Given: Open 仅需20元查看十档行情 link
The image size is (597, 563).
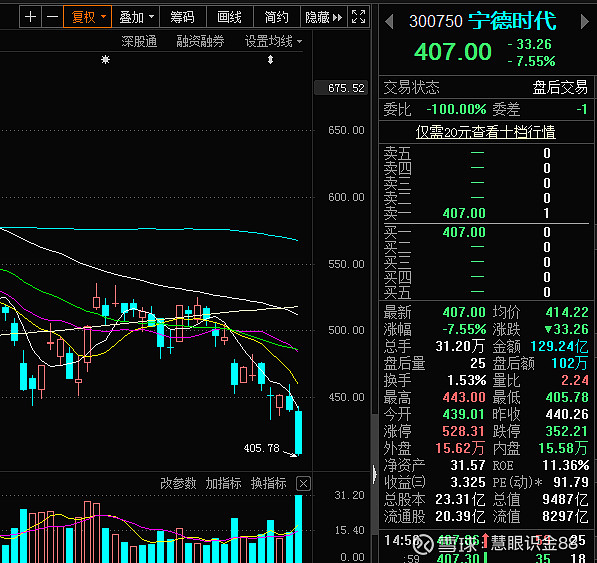Looking at the screenshot, I should tap(485, 132).
